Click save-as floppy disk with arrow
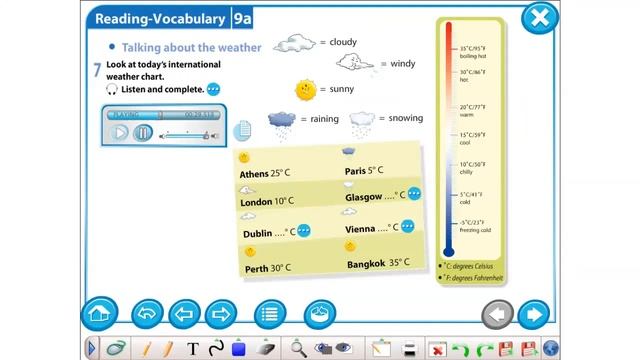The width and height of the screenshot is (640, 360). pos(529,349)
